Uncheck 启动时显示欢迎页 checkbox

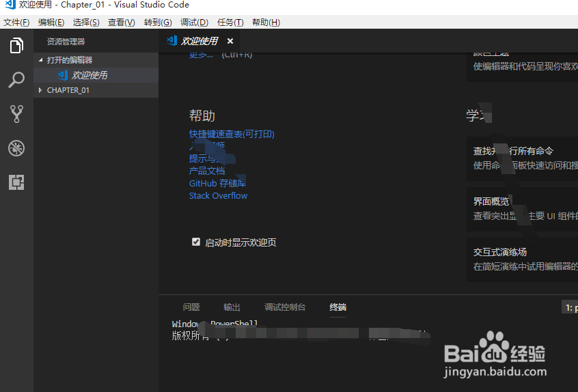click(196, 242)
